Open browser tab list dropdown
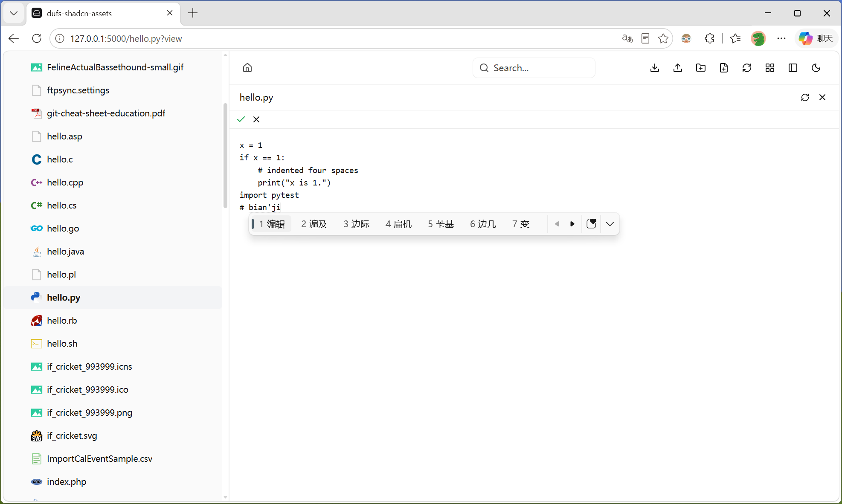 14,13
